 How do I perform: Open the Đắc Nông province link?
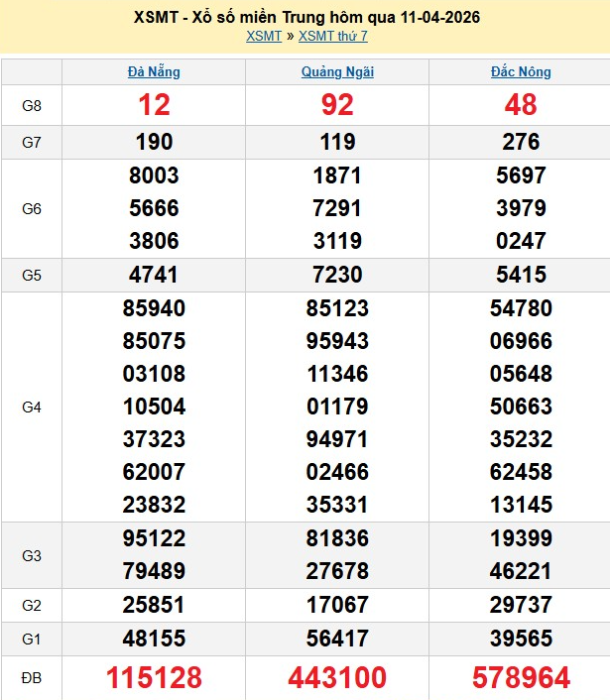[521, 71]
